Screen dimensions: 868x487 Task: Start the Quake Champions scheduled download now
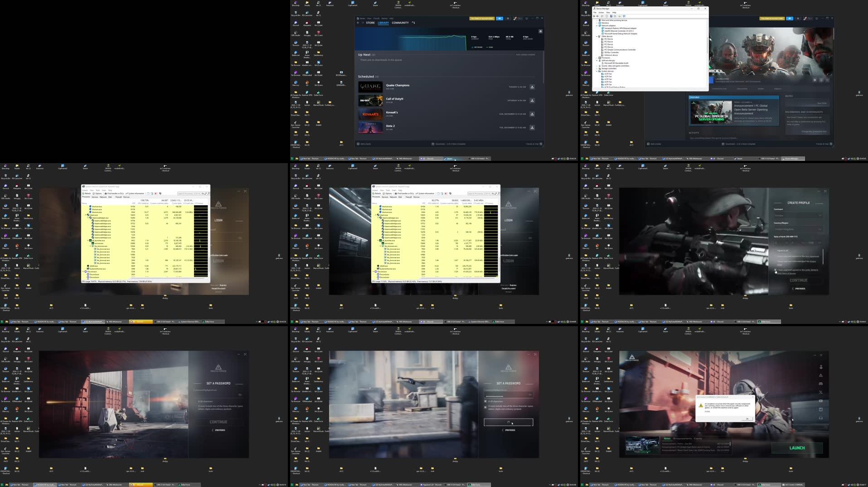532,87
